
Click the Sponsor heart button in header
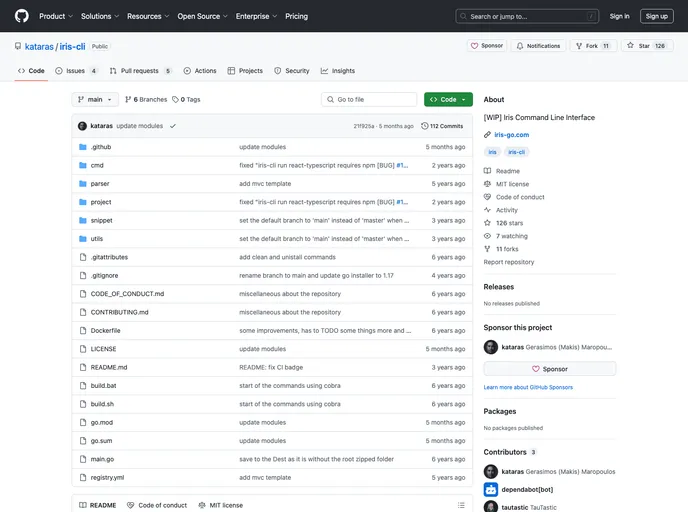coord(487,46)
